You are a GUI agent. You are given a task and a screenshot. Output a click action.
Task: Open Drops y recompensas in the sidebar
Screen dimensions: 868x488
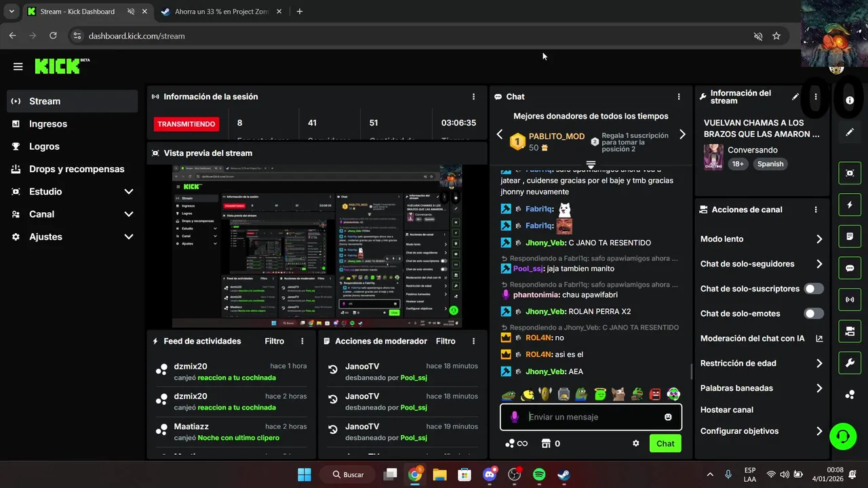[x=72, y=169]
